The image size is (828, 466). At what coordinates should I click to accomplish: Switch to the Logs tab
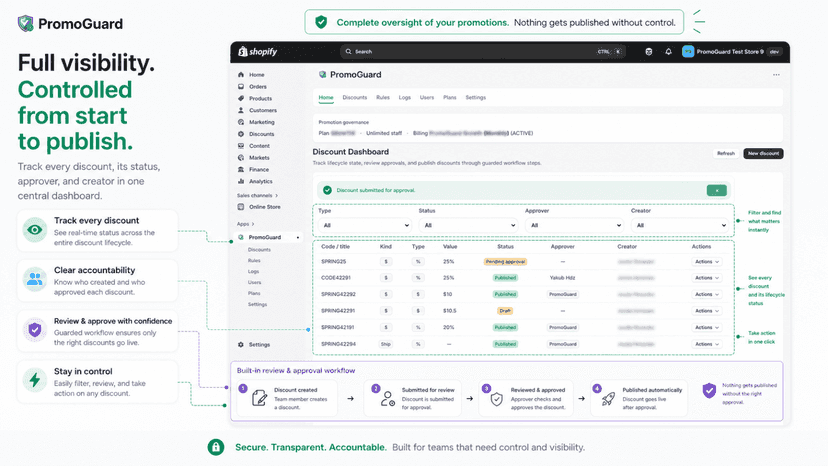(404, 98)
